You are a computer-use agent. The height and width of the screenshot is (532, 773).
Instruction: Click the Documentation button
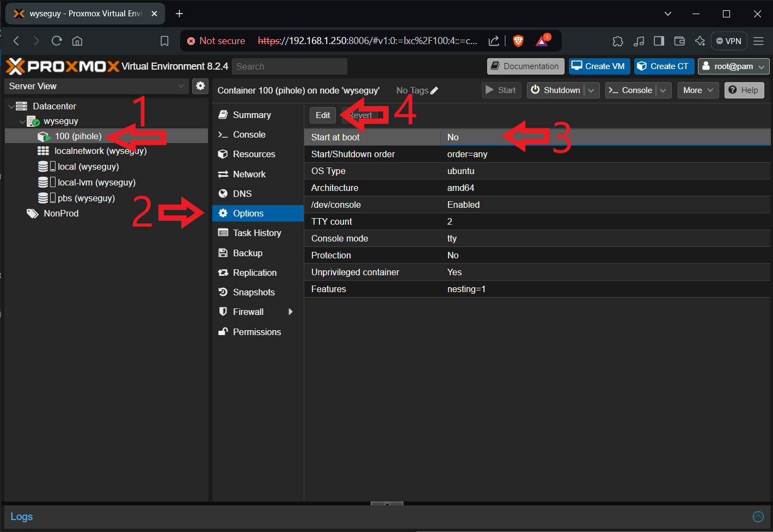[x=526, y=66]
